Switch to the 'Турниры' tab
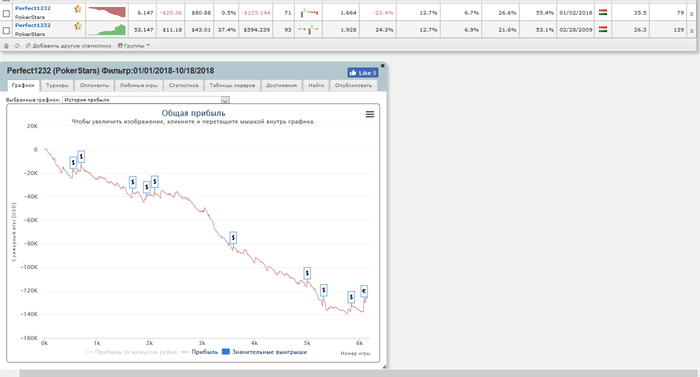 57,85
